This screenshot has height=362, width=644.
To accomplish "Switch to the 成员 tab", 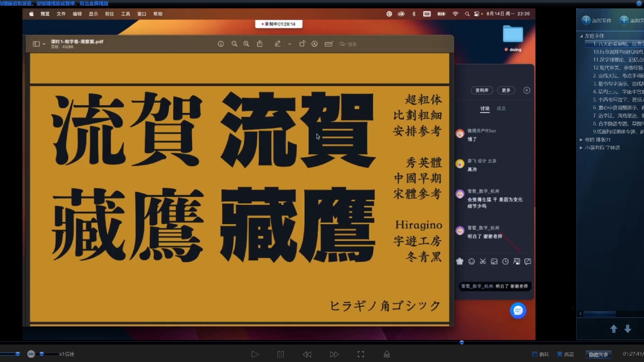I will point(501,108).
